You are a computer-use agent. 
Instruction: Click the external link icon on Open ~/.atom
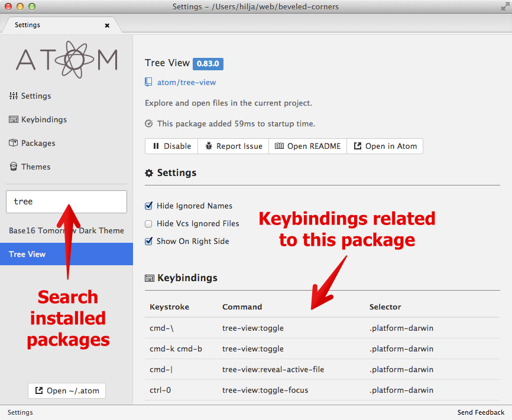pyautogui.click(x=39, y=390)
